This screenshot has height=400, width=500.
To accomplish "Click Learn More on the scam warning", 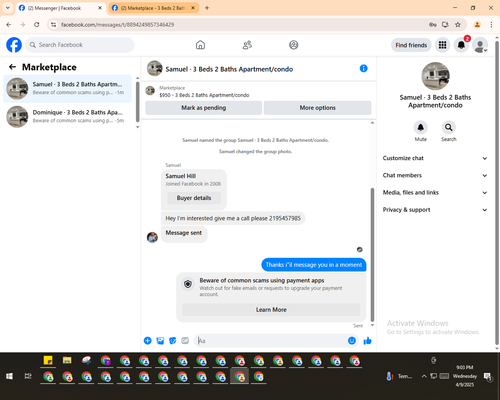I will [x=271, y=310].
